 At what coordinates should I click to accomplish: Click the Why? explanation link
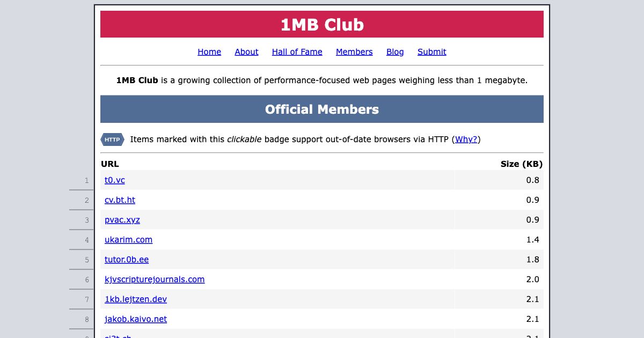(465, 139)
